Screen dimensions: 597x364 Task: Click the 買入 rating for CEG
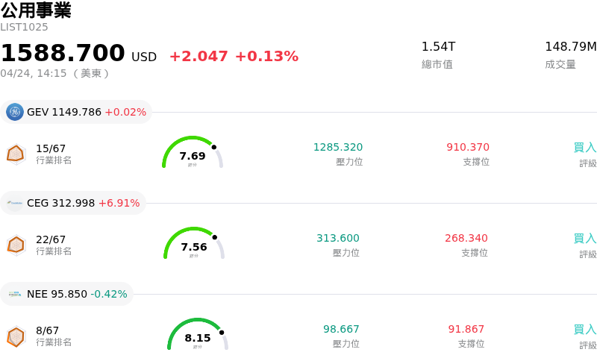point(584,239)
